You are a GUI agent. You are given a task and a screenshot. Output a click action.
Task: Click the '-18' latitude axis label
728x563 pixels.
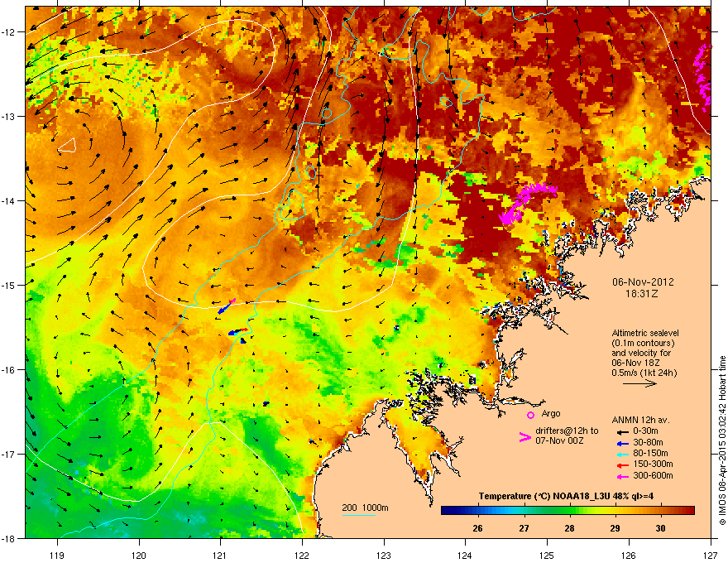coord(8,538)
